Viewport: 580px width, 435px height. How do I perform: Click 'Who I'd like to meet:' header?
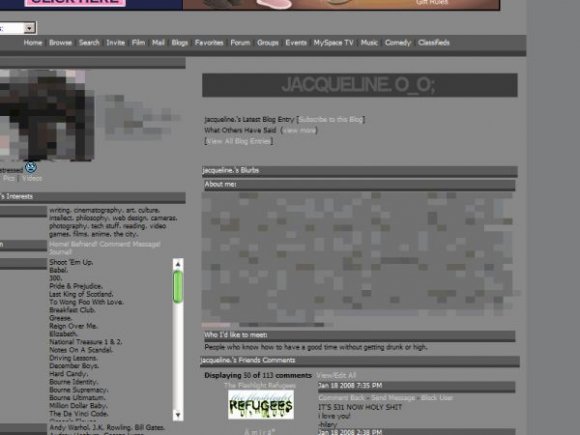coord(360,335)
